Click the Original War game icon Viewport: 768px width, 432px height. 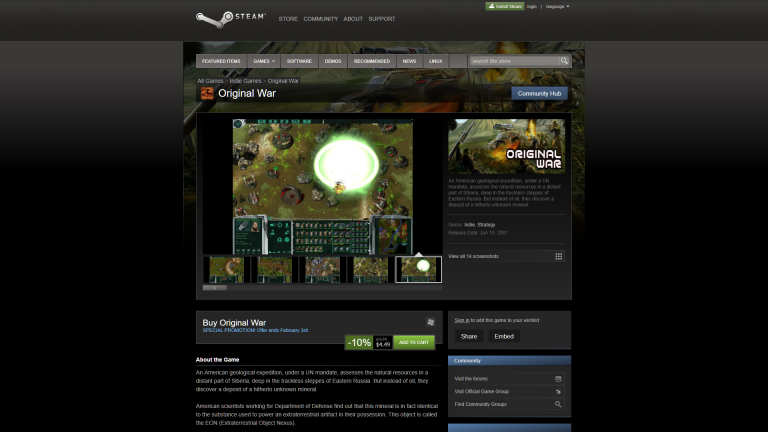tap(207, 93)
